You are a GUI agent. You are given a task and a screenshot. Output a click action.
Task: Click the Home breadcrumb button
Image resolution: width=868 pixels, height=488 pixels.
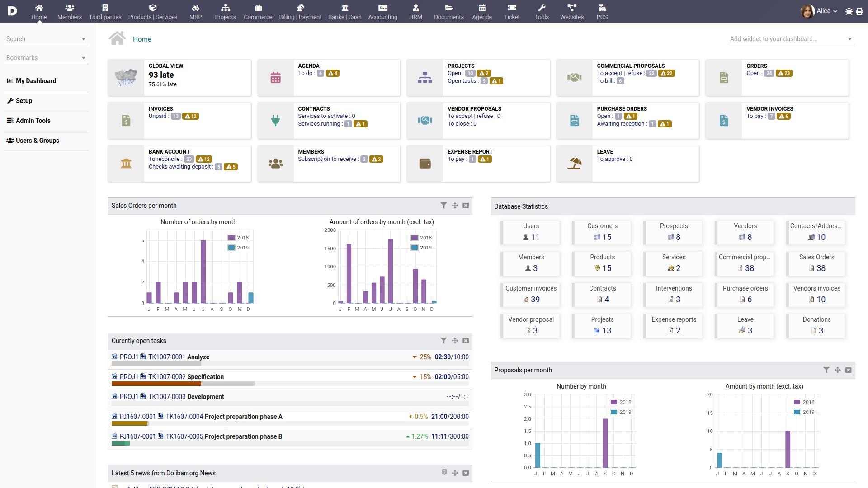tap(142, 39)
